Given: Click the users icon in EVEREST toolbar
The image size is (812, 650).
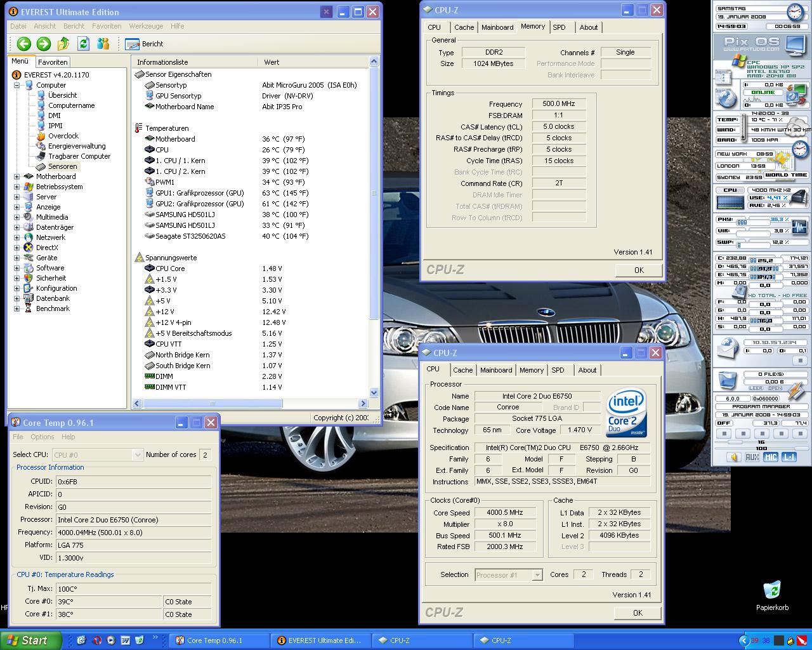Looking at the screenshot, I should click(x=103, y=44).
